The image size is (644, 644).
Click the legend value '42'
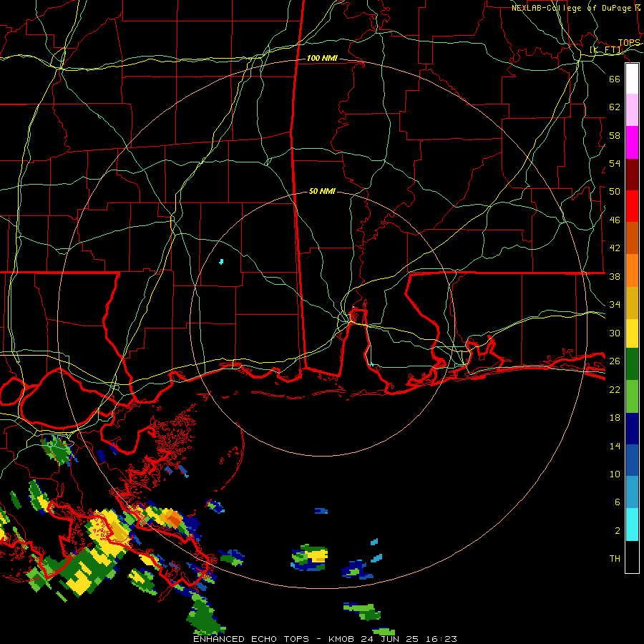pos(615,248)
